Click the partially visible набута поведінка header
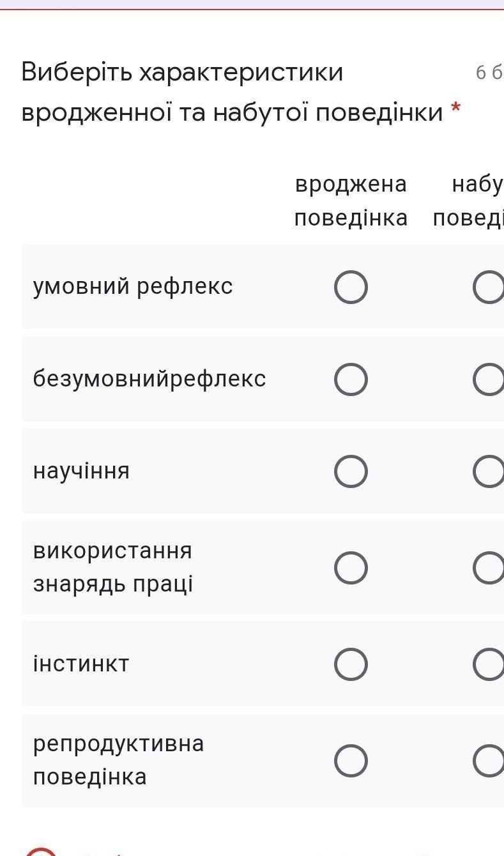Viewport: 504px width, 856px height. coord(473,201)
